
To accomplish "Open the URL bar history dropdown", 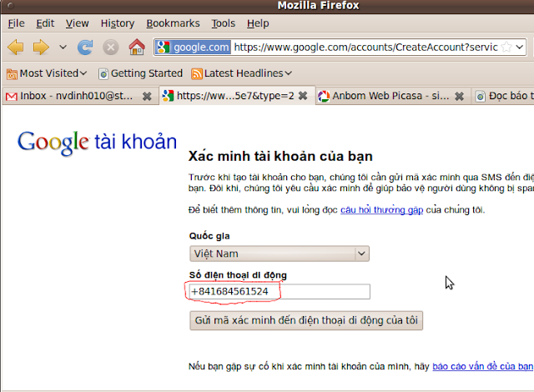I will (x=519, y=47).
